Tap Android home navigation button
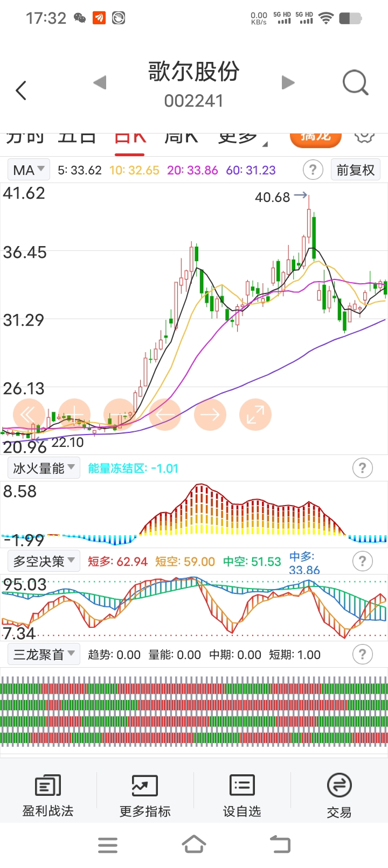Image resolution: width=388 pixels, height=868 pixels. tap(194, 844)
